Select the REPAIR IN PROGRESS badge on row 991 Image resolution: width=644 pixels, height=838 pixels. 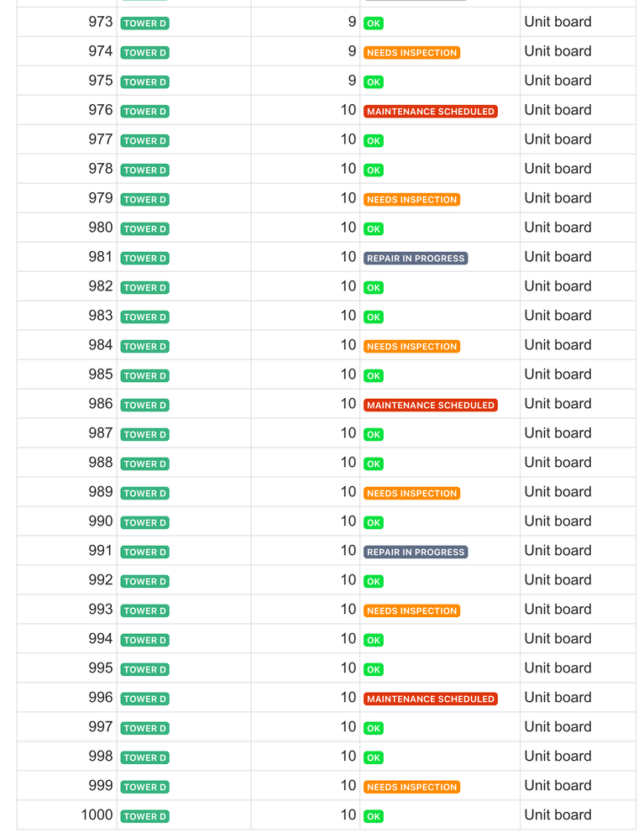[416, 552]
